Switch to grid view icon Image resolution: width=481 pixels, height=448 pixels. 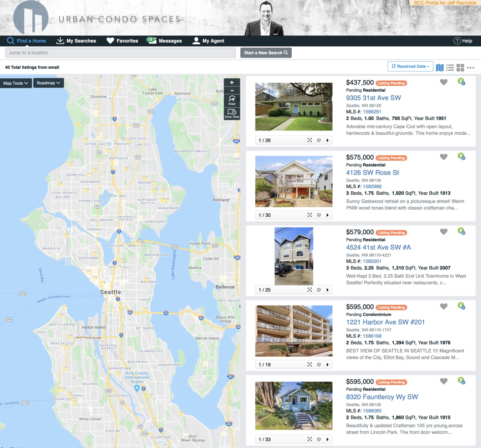coord(460,67)
